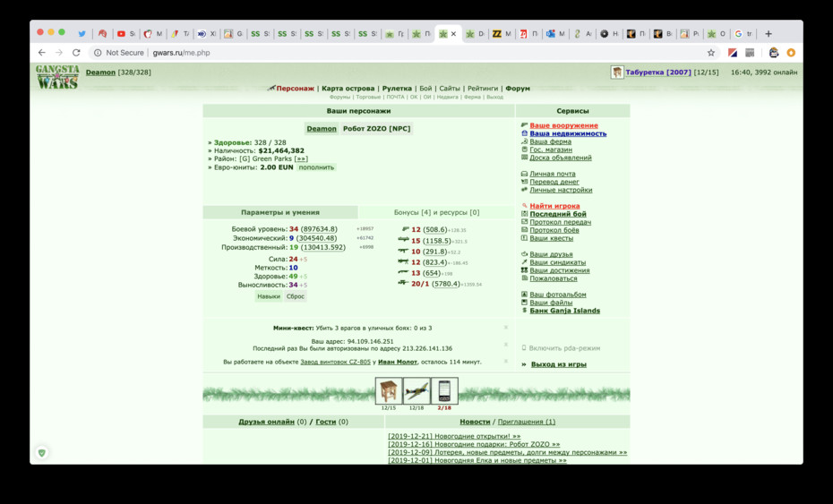Click the Ваши друзья icon
The width and height of the screenshot is (833, 504).
pyautogui.click(x=524, y=254)
